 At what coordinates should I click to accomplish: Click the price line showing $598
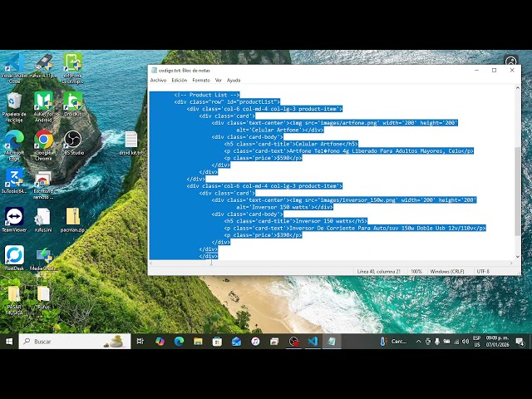(263, 158)
